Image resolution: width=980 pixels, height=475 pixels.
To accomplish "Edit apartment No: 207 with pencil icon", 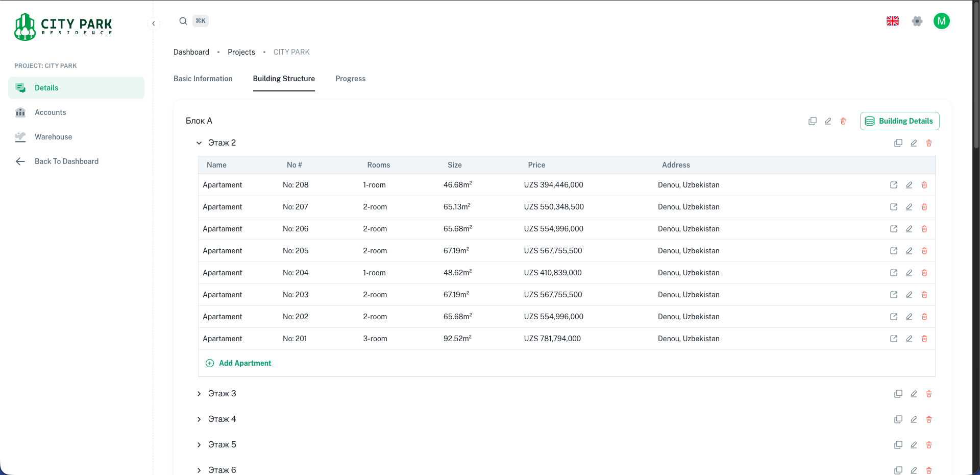I will point(909,207).
